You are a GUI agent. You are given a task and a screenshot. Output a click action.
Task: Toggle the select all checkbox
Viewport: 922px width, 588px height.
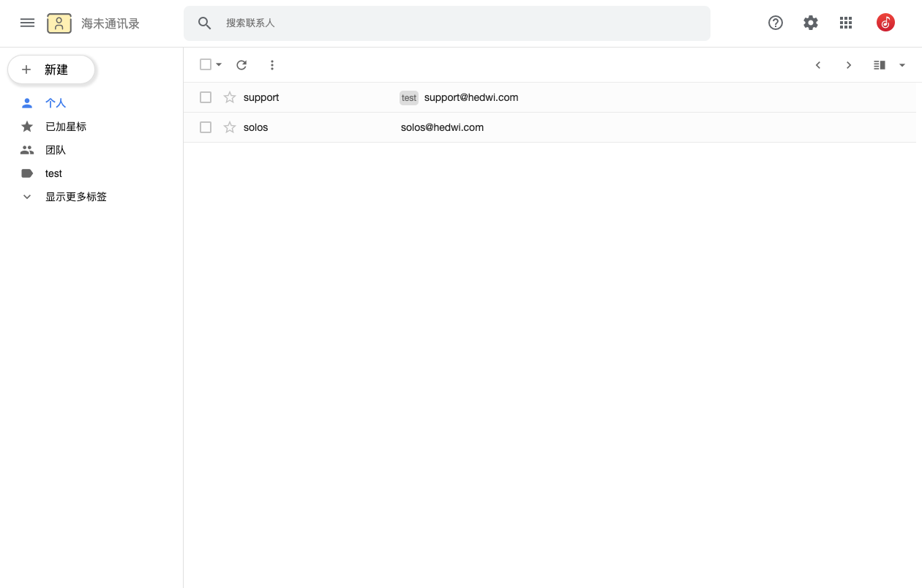coord(206,64)
